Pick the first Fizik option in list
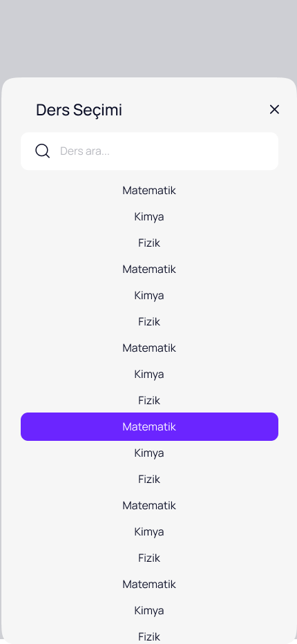This screenshot has height=644, width=297. (149, 243)
